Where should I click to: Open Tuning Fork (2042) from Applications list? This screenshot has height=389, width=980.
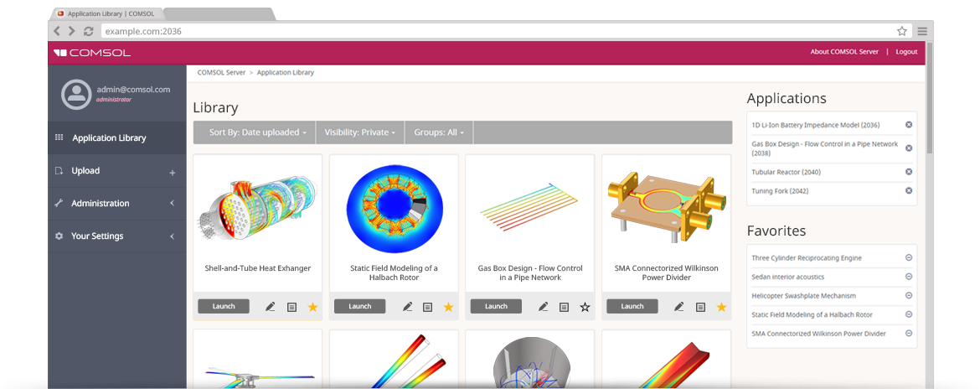780,191
